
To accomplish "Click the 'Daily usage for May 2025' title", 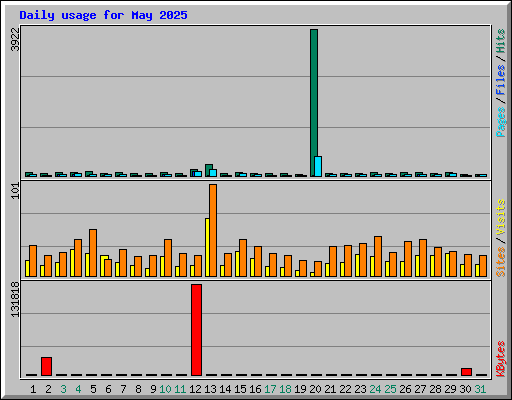I will tap(103, 15).
